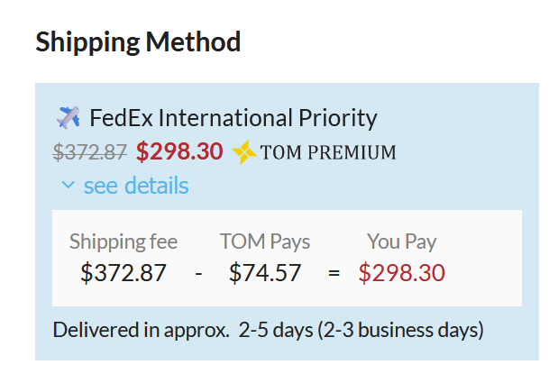Click the $372.87 shipping fee amount

pos(124,272)
